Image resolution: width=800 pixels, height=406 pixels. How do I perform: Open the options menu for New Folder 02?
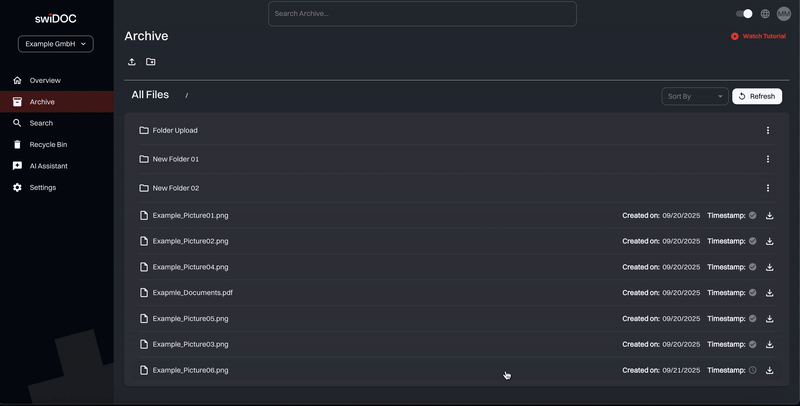coord(767,188)
